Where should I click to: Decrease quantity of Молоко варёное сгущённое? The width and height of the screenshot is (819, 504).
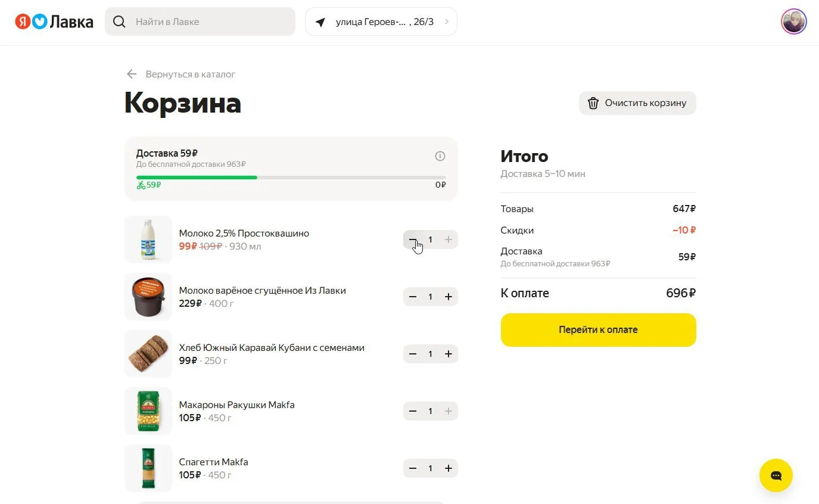point(413,297)
